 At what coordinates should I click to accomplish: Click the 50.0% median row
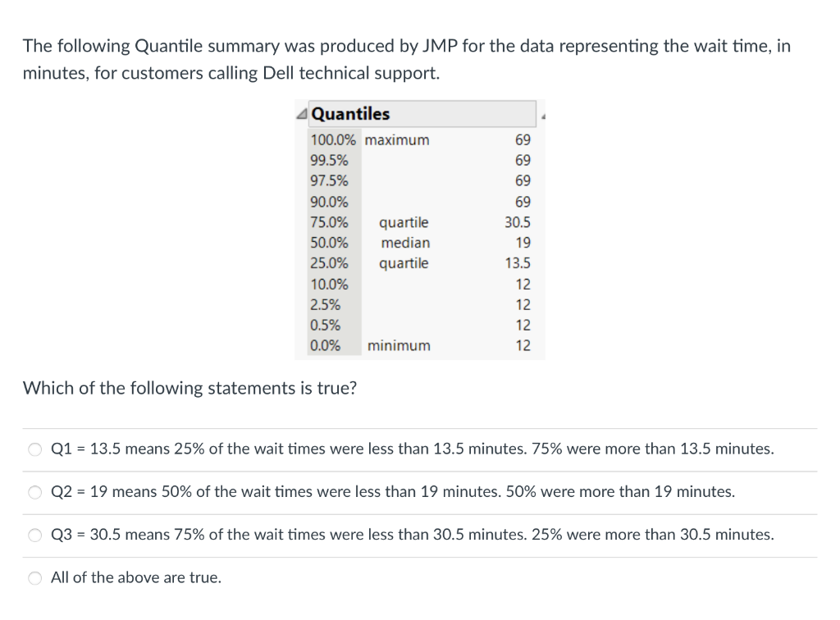tap(394, 243)
